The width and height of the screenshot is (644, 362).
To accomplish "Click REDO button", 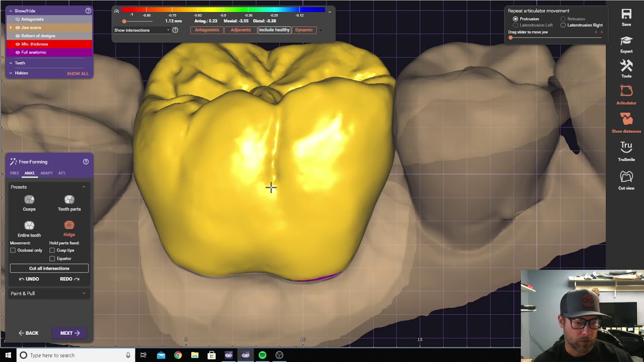I will pyautogui.click(x=69, y=279).
